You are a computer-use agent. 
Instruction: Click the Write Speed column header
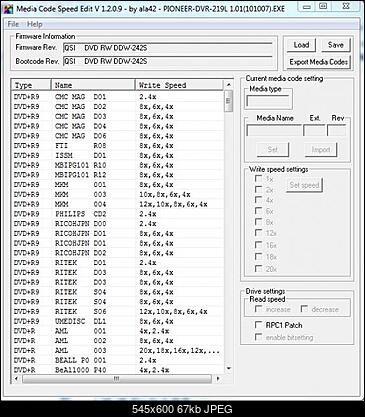click(x=179, y=85)
